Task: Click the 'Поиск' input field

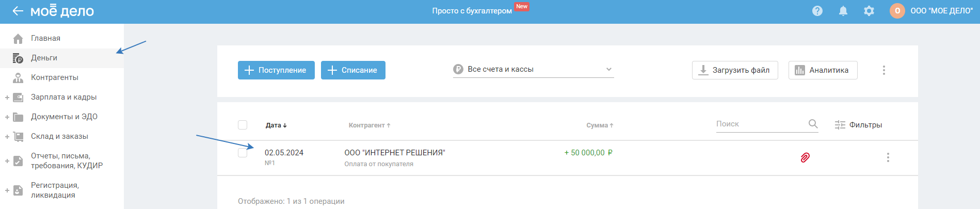Action: [759, 124]
